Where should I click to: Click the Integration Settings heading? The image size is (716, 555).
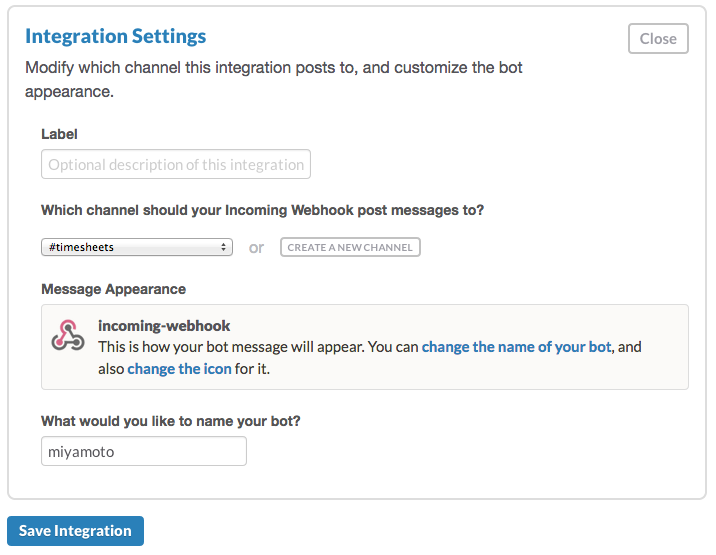pos(116,37)
